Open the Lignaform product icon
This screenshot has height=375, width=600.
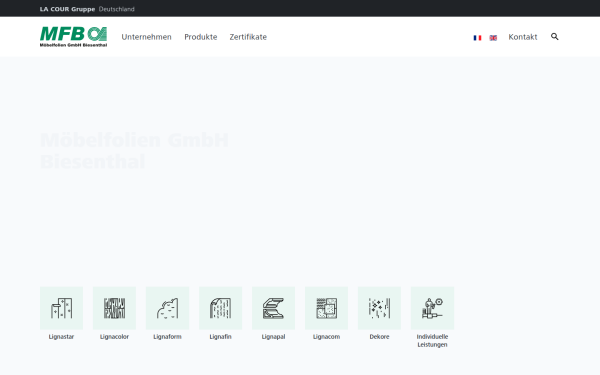coord(167,308)
